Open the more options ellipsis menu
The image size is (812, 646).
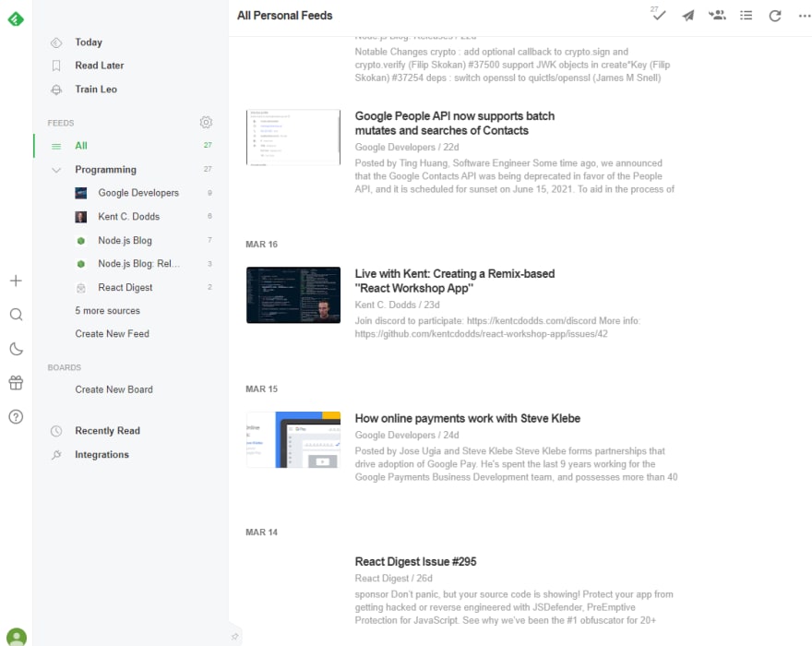pyautogui.click(x=805, y=16)
